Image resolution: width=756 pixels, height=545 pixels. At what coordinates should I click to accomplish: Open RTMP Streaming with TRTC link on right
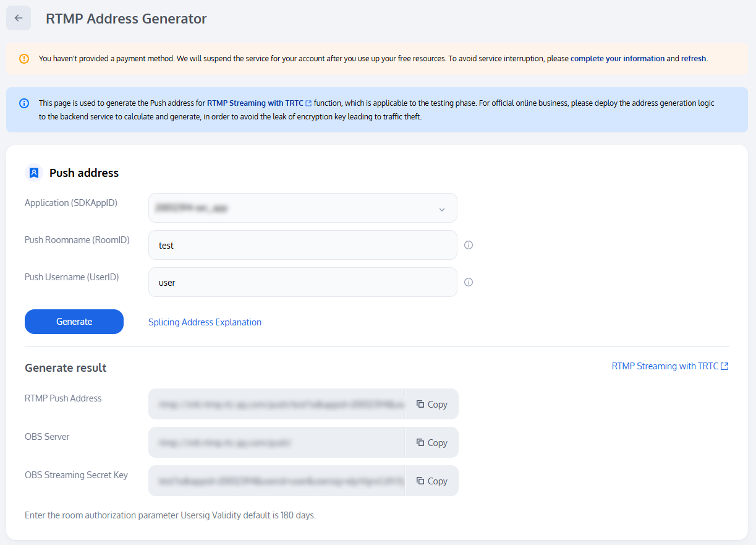click(x=669, y=366)
